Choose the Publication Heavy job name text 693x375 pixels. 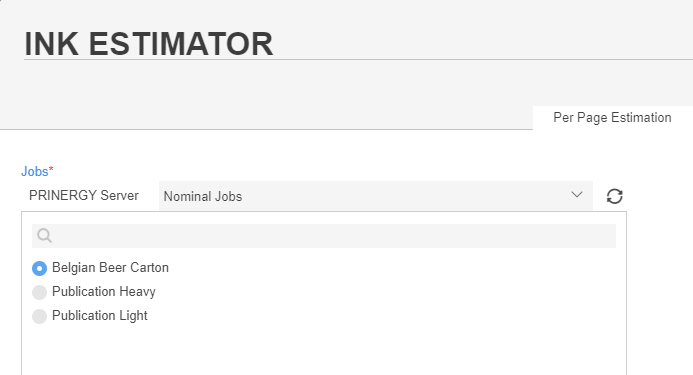point(104,292)
